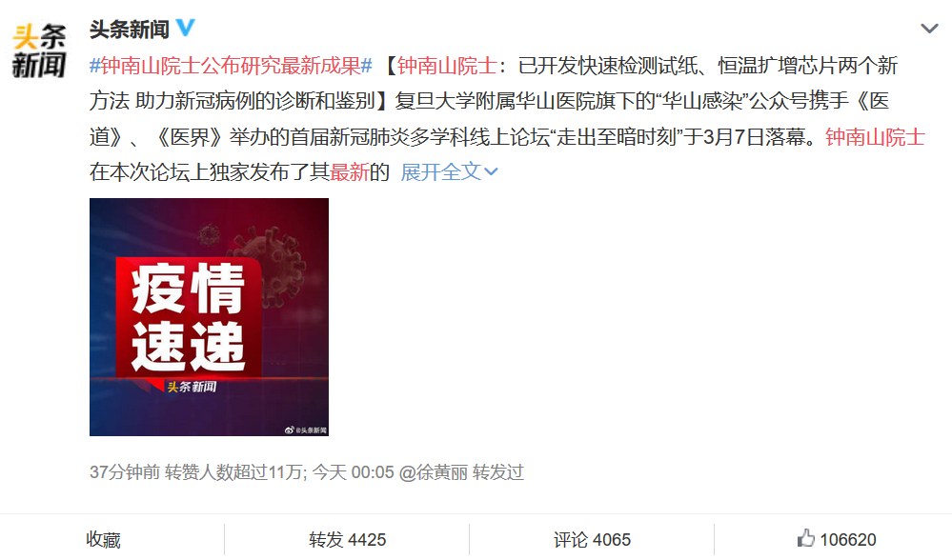Click 钟南山院士 red link at line end

click(x=875, y=137)
